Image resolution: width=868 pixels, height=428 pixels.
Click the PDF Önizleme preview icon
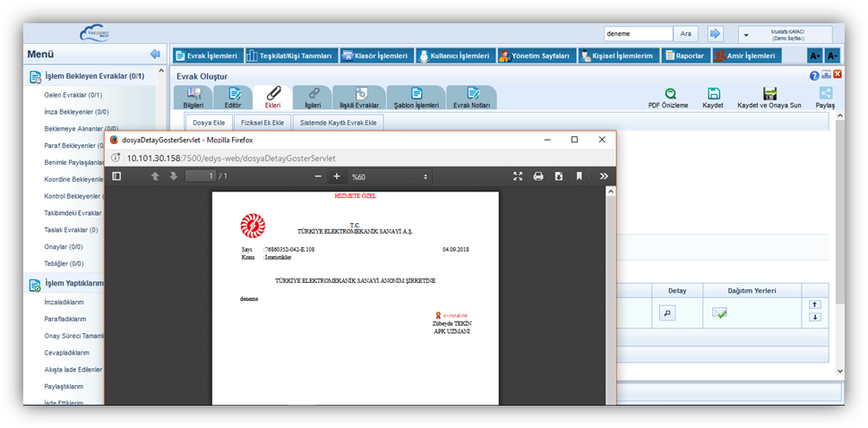point(668,93)
